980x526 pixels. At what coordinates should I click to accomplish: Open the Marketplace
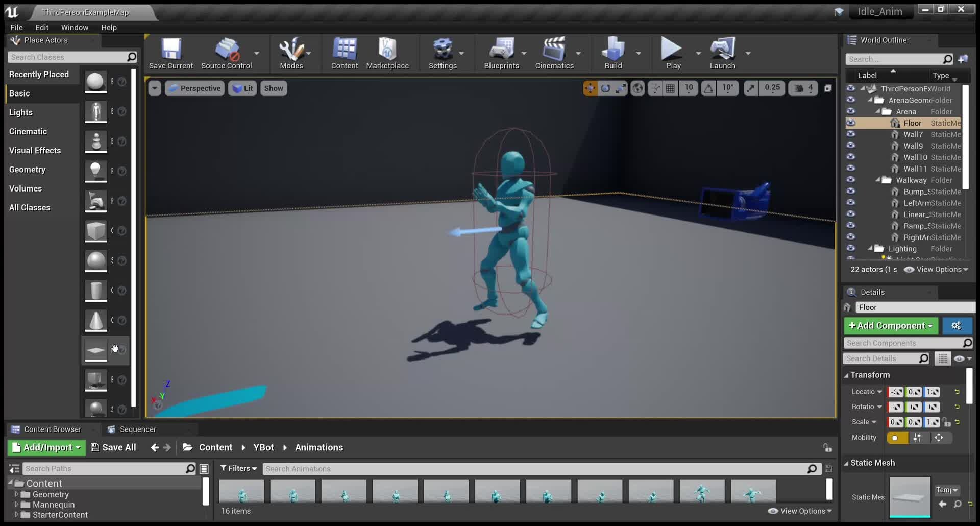(x=388, y=53)
